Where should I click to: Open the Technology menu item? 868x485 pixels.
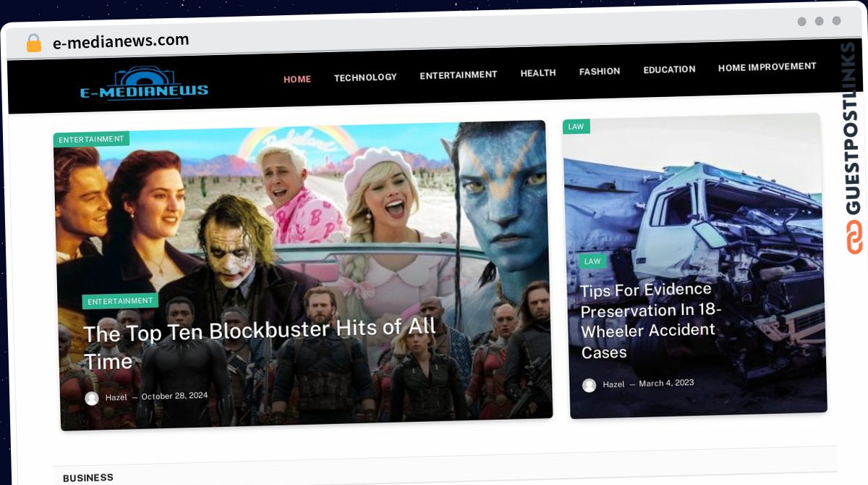[365, 77]
